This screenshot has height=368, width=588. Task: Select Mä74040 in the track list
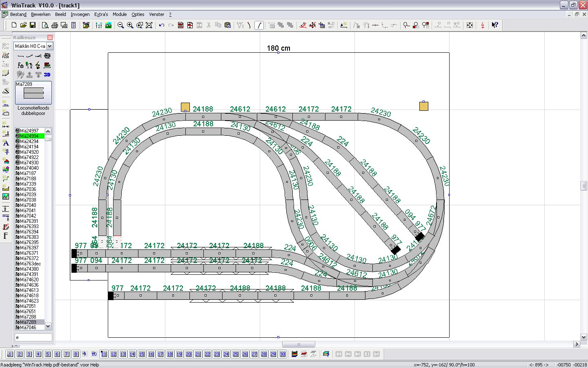[29, 168]
